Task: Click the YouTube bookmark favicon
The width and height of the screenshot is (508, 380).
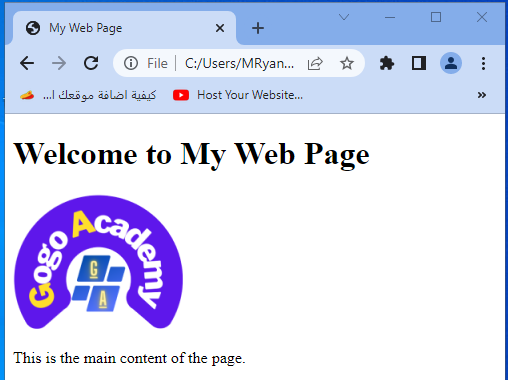Action: tap(181, 95)
